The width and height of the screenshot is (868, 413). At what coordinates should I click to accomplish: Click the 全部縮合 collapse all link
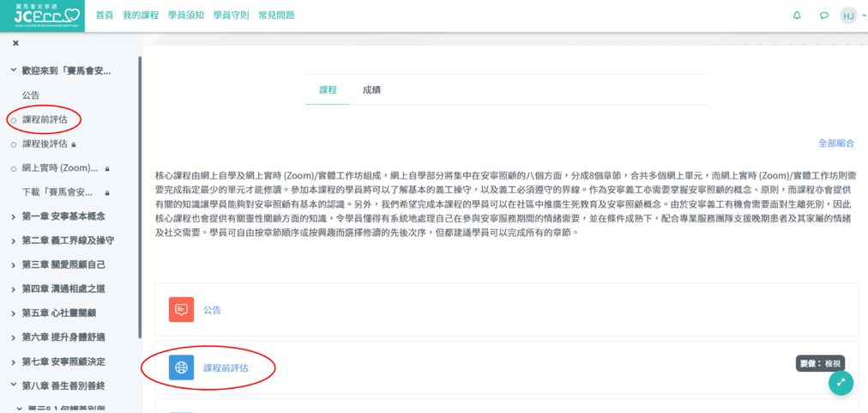coord(835,143)
